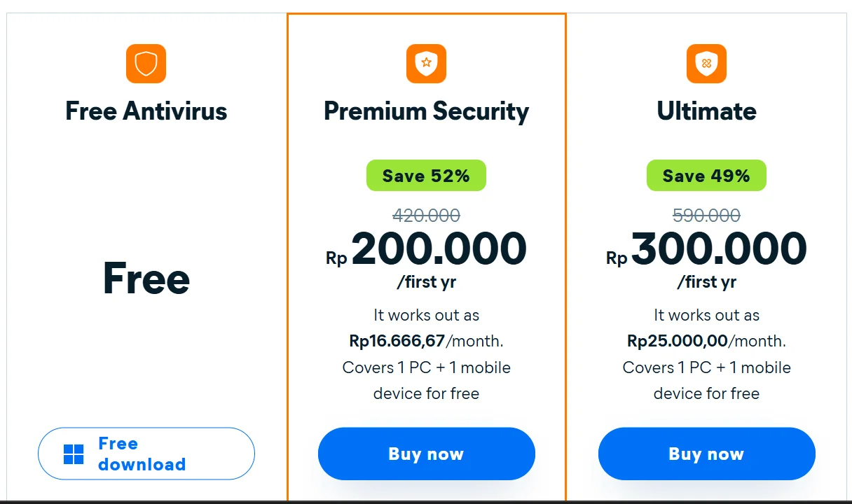Click the Free Antivirus shield icon
Screen dimensions: 852x504
pyautogui.click(x=146, y=64)
